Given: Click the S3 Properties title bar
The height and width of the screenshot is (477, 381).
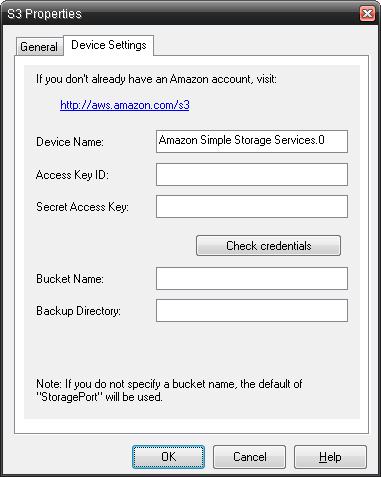Looking at the screenshot, I should pyautogui.click(x=180, y=14).
